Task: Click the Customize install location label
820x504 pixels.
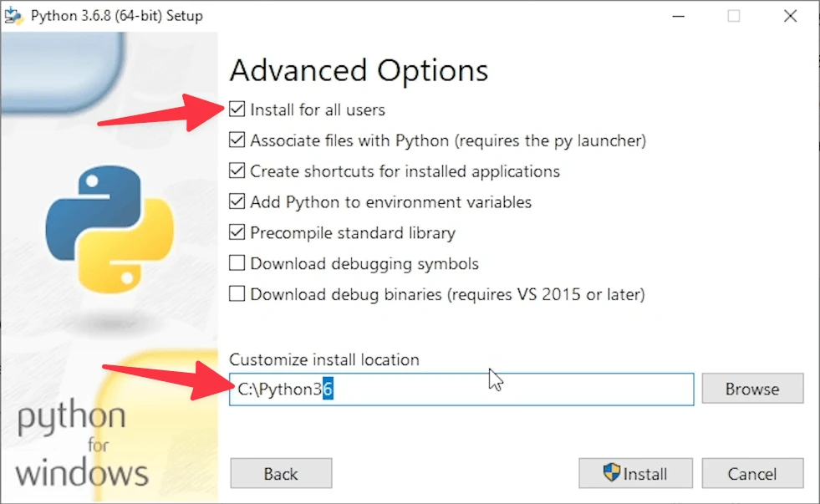Action: pyautogui.click(x=324, y=359)
